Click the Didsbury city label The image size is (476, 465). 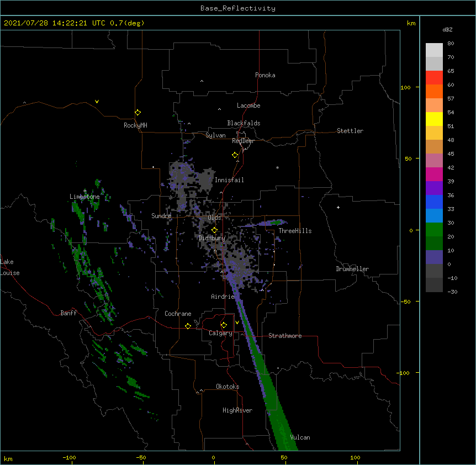click(x=212, y=238)
